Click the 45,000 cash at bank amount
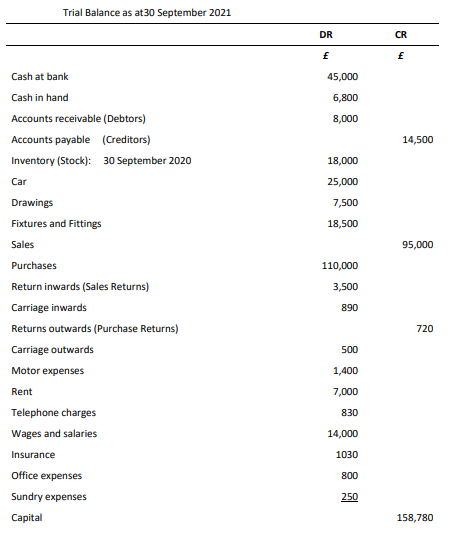Viewport: 454px width, 539px height. pos(342,77)
